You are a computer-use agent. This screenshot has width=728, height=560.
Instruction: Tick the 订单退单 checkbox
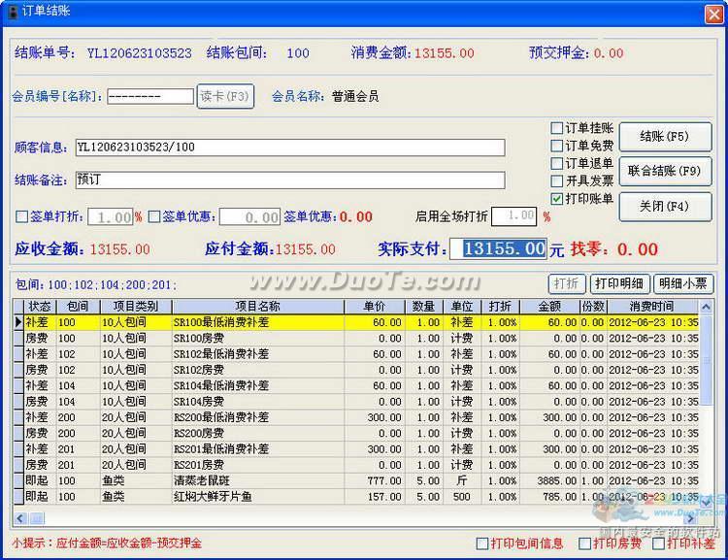point(557,163)
